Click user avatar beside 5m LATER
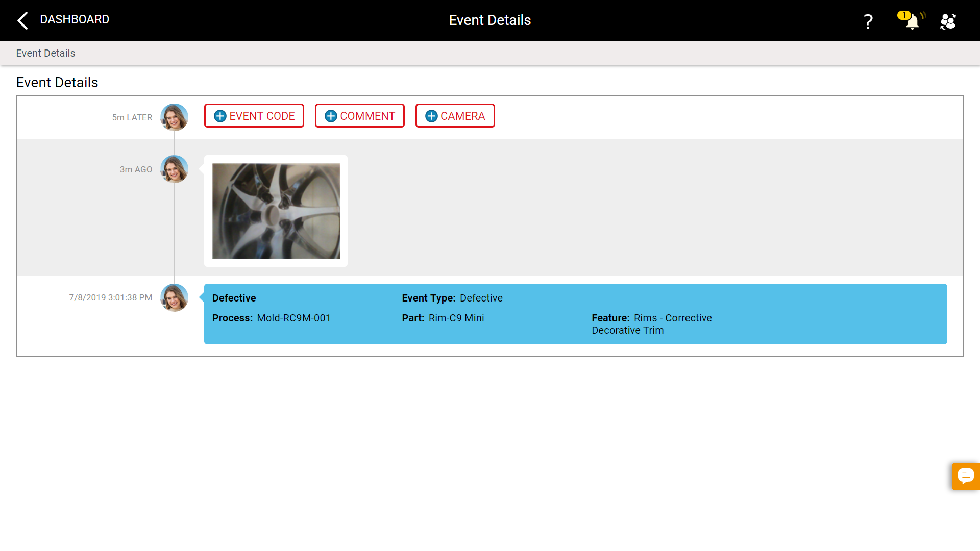The width and height of the screenshot is (980, 551). coord(175,117)
